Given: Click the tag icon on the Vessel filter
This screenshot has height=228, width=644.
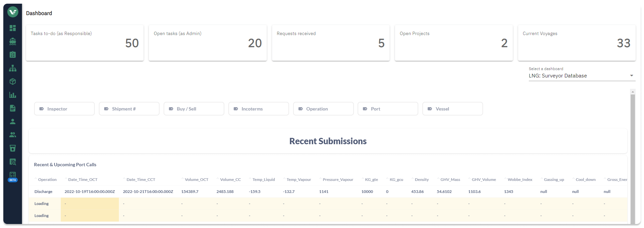Looking at the screenshot, I should (x=430, y=109).
